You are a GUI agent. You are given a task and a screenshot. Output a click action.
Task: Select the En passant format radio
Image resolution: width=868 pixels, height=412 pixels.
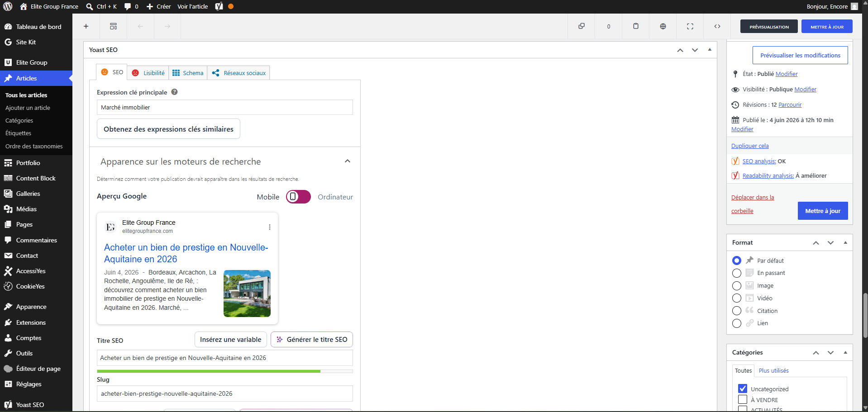[x=737, y=273]
